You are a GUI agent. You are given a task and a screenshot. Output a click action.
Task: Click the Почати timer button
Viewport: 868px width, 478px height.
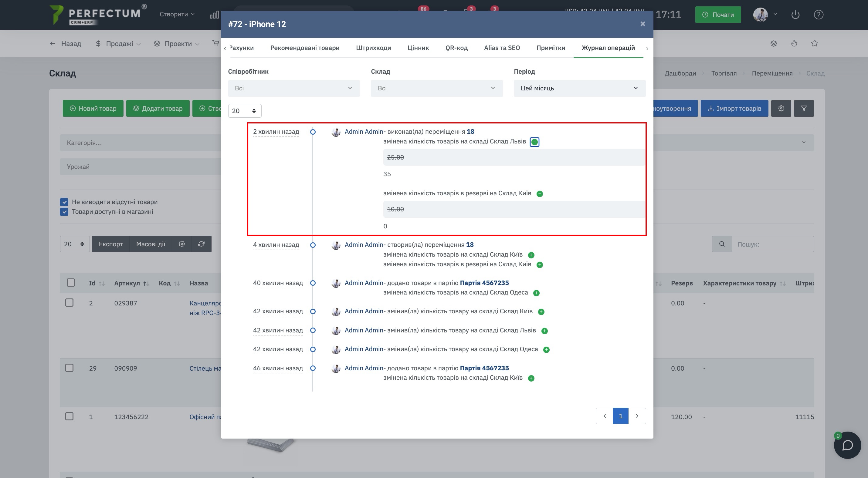coord(718,15)
